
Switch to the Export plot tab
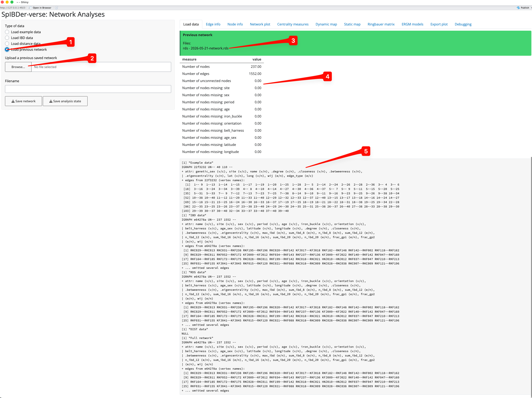439,24
